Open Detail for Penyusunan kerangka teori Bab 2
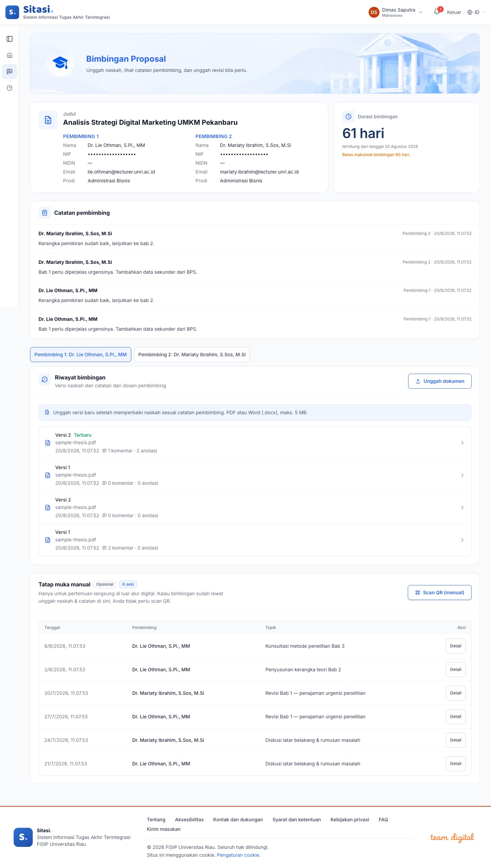491x868 pixels. click(456, 670)
